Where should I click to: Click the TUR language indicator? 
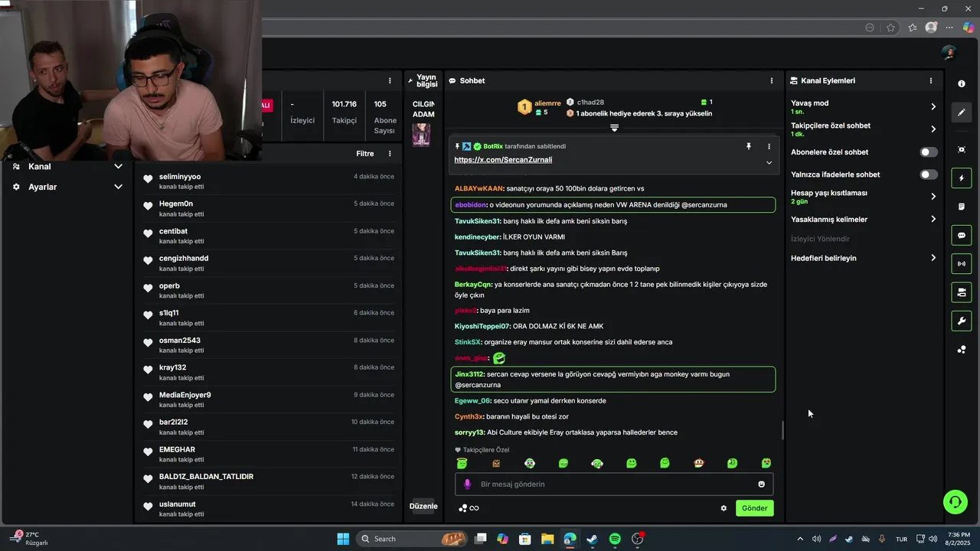click(x=901, y=539)
